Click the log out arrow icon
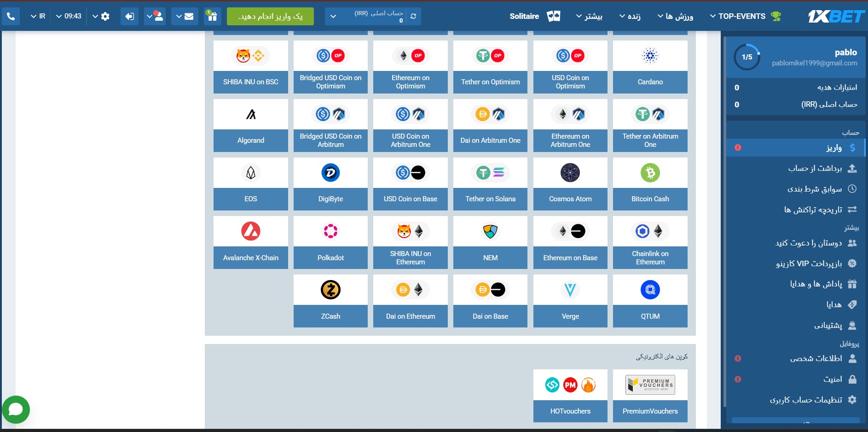 129,16
